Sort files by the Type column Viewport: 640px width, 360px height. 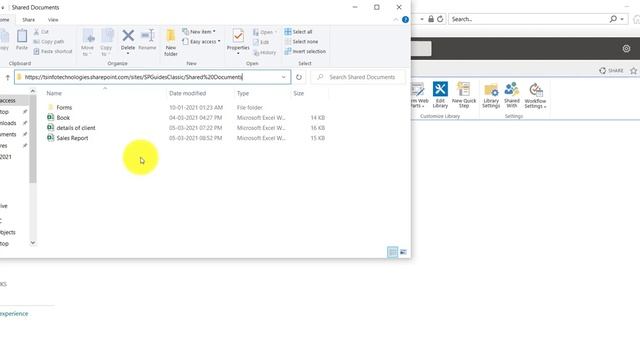[243, 93]
